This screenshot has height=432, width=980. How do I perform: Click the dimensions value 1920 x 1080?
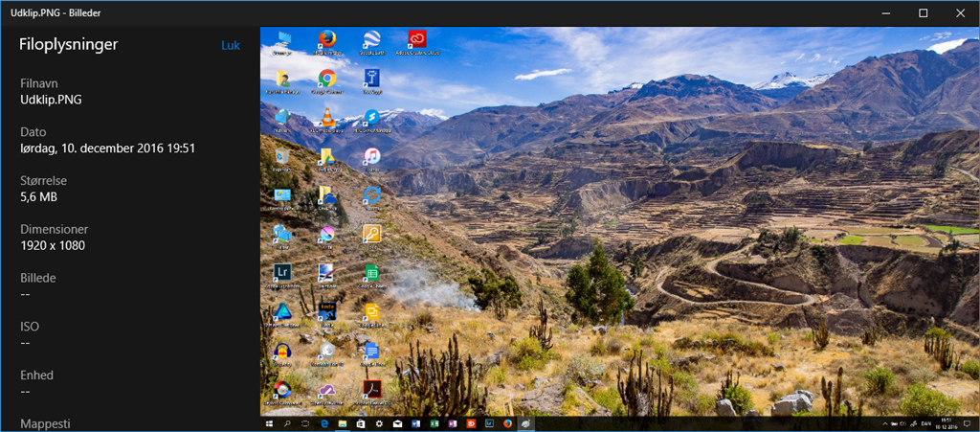(x=53, y=246)
